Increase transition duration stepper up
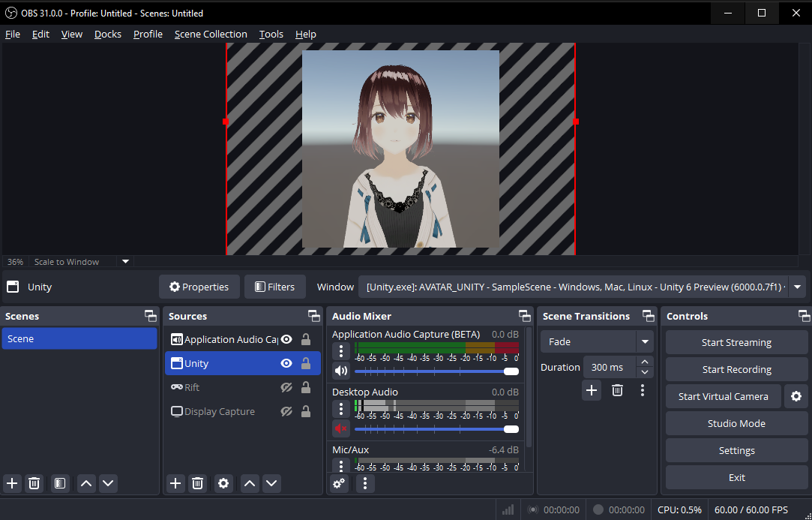The height and width of the screenshot is (520, 812). (645, 362)
